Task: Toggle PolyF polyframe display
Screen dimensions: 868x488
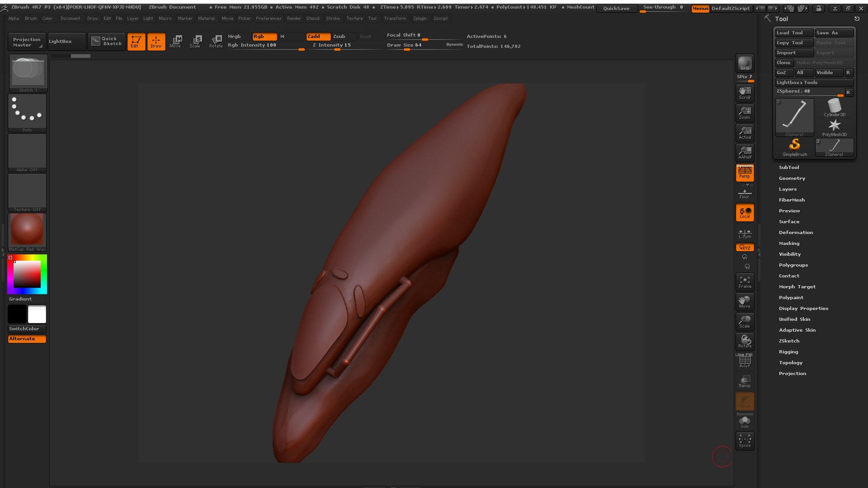Action: [745, 361]
